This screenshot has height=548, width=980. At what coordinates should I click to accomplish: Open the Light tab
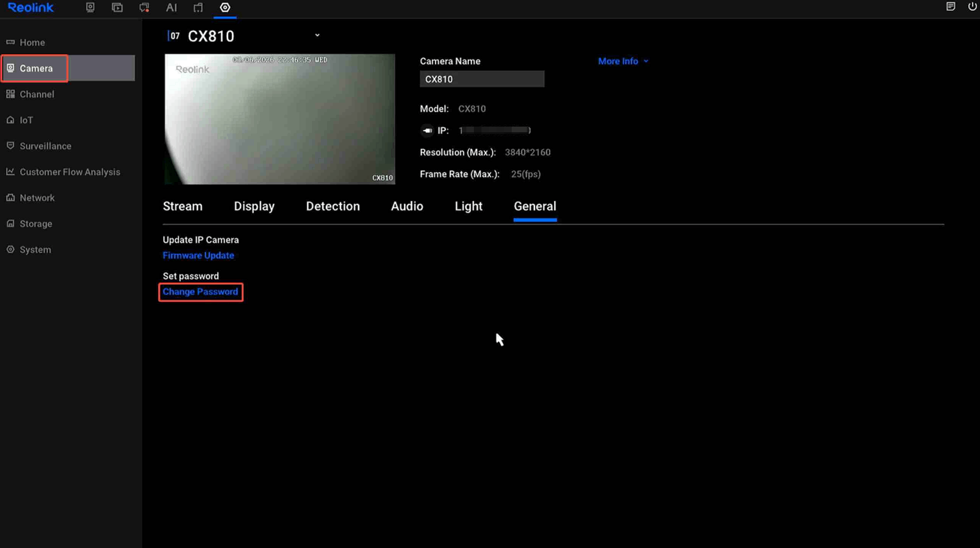click(x=468, y=206)
